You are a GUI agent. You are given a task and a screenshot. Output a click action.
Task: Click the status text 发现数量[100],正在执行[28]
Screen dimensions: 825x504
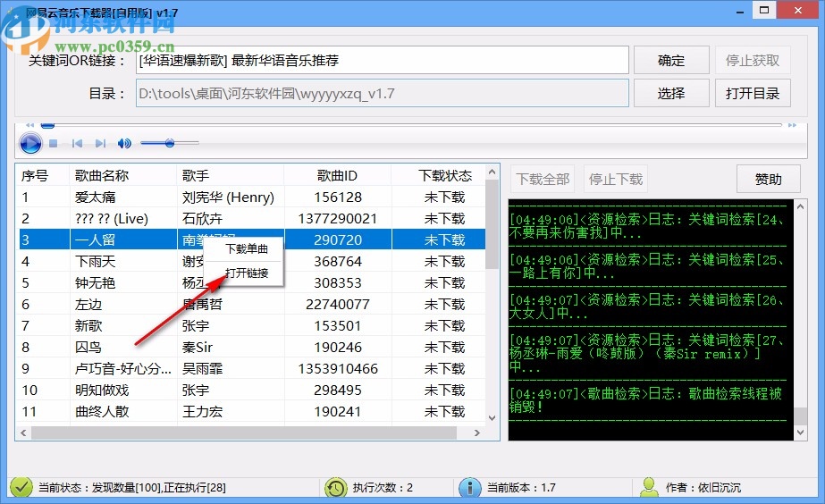158,488
